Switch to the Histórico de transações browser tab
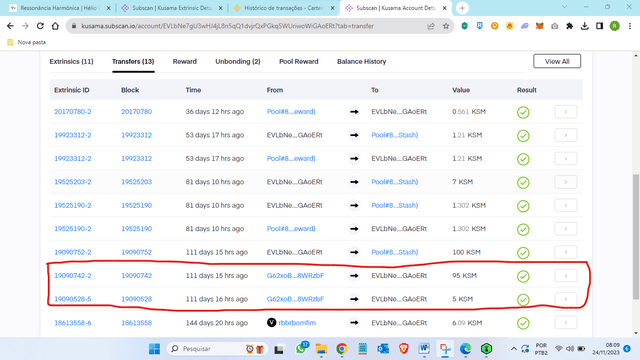 click(x=283, y=8)
